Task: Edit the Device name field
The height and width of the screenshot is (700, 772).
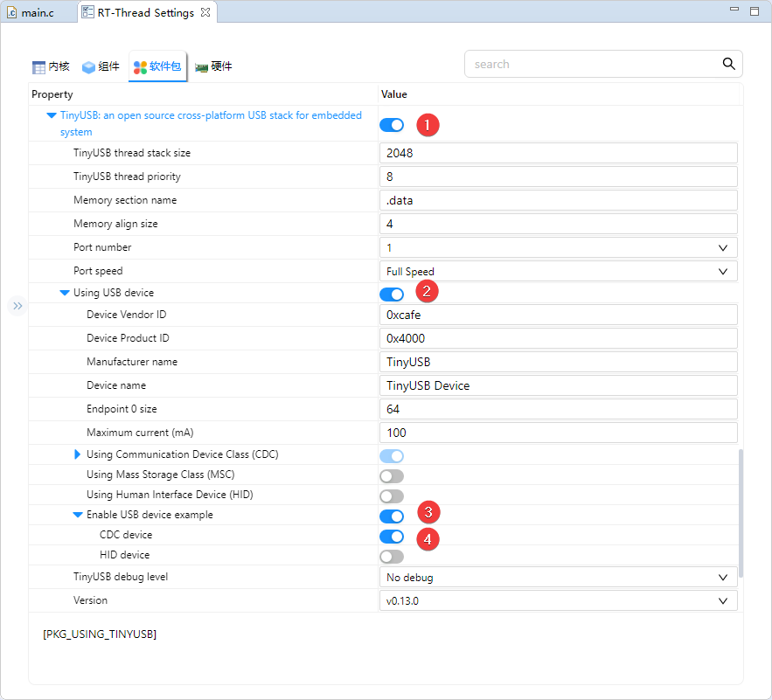Action: tap(559, 385)
